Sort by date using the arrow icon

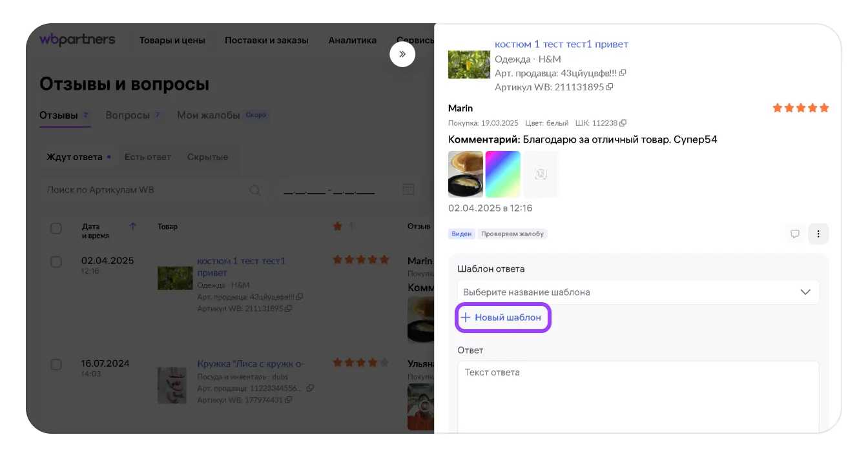(x=133, y=227)
